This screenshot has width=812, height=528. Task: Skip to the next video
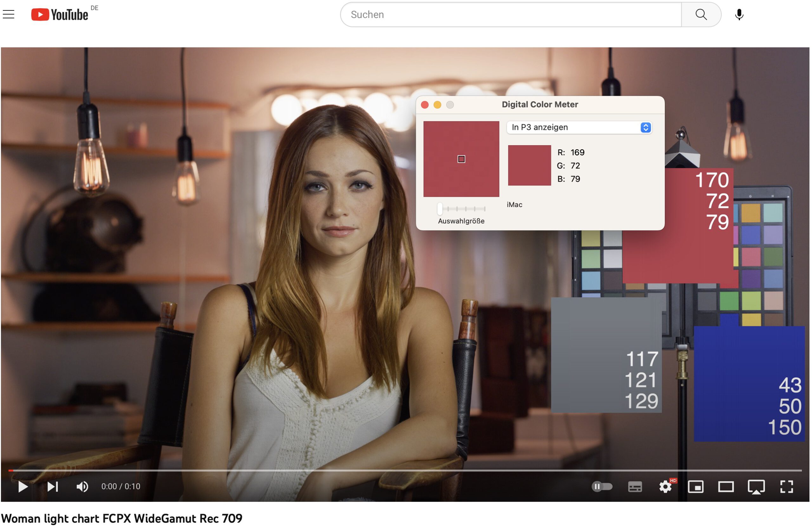coord(53,487)
